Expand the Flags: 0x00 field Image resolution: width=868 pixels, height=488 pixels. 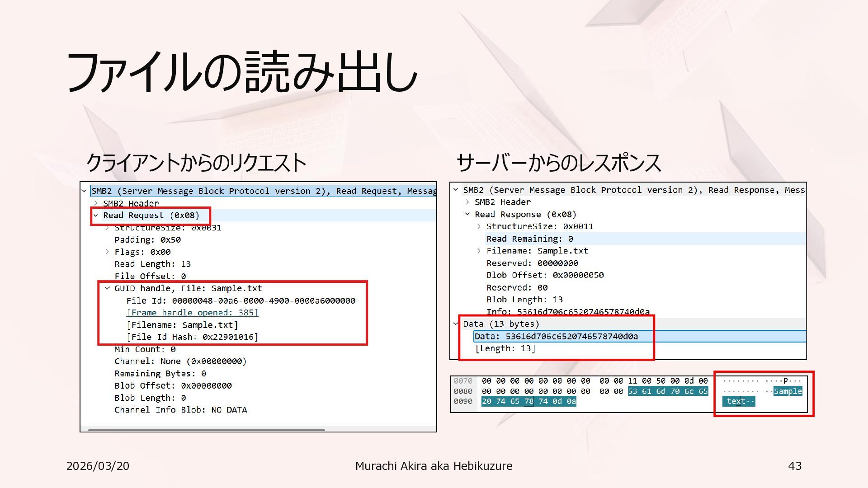click(107, 252)
